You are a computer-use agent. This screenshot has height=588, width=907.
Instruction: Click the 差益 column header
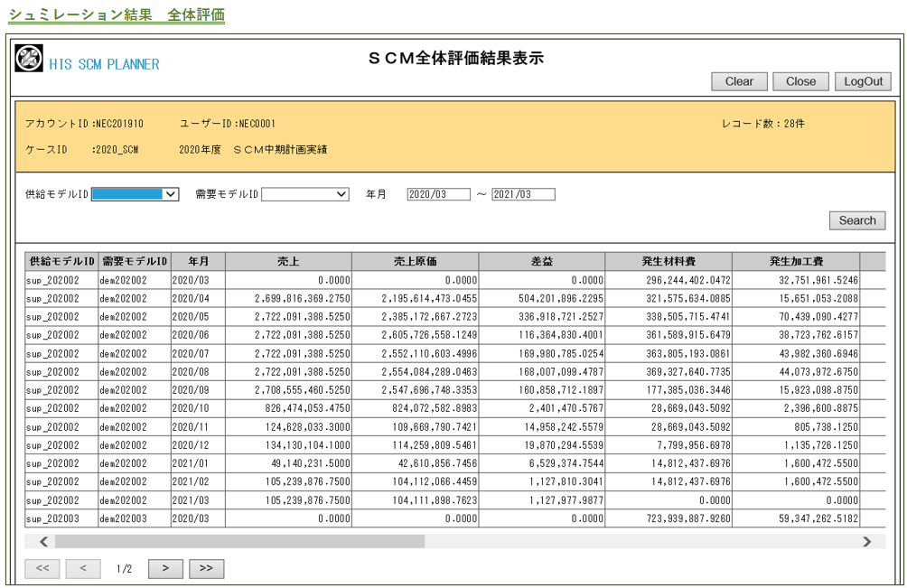(x=542, y=261)
